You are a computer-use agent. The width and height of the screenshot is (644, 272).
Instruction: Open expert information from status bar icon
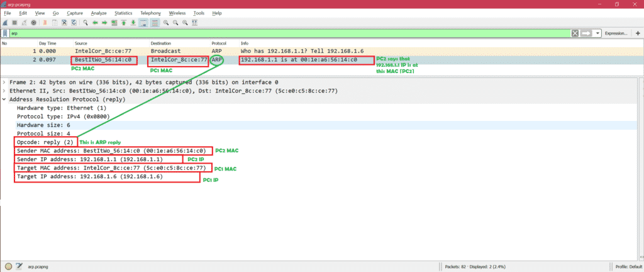(x=8, y=266)
